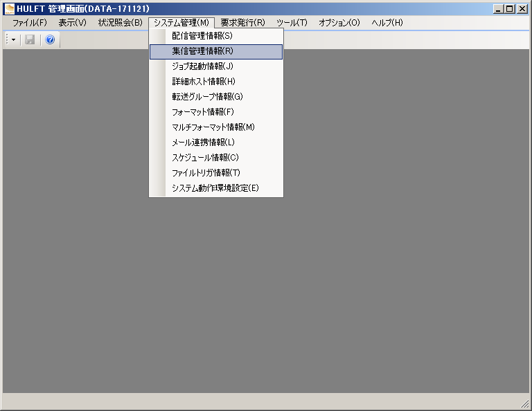
Task: Choose 転送グループ情報(G) menu entry
Action: click(216, 97)
